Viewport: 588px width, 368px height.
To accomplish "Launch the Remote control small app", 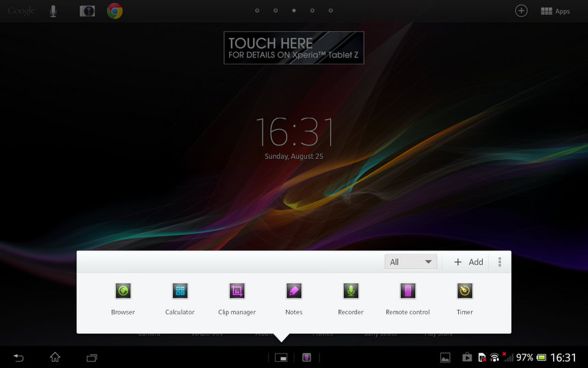I will coord(407,291).
